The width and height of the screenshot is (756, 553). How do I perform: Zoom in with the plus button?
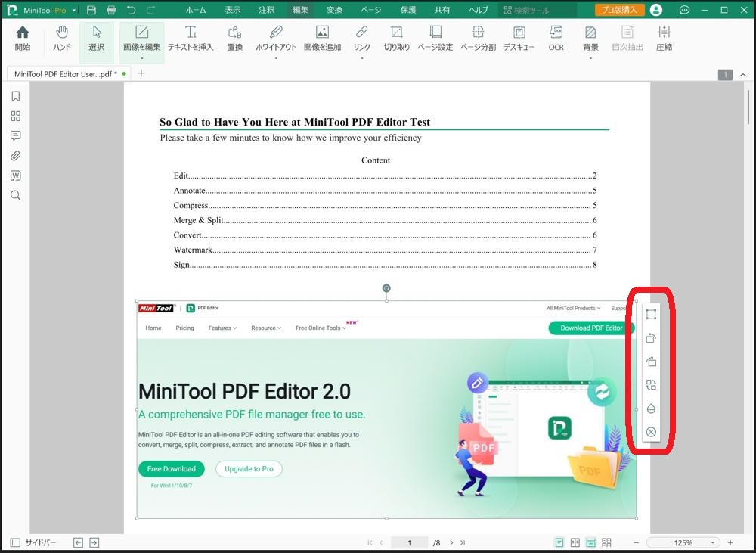click(730, 542)
